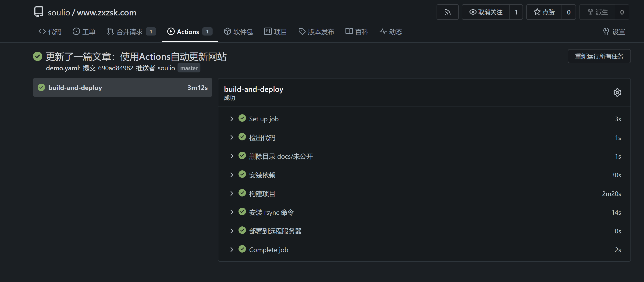Image resolution: width=644 pixels, height=282 pixels.
Task: Click the repository icon beside soulio
Action: tap(39, 12)
